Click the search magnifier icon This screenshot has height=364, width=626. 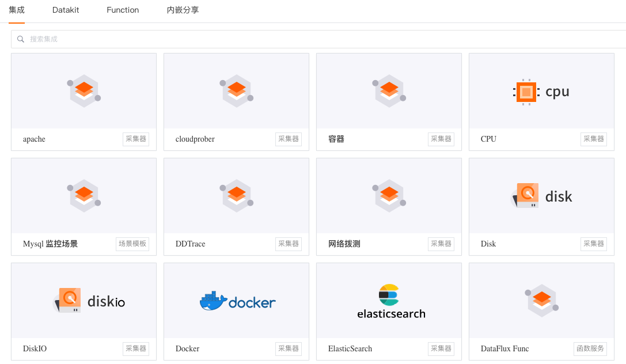(20, 39)
